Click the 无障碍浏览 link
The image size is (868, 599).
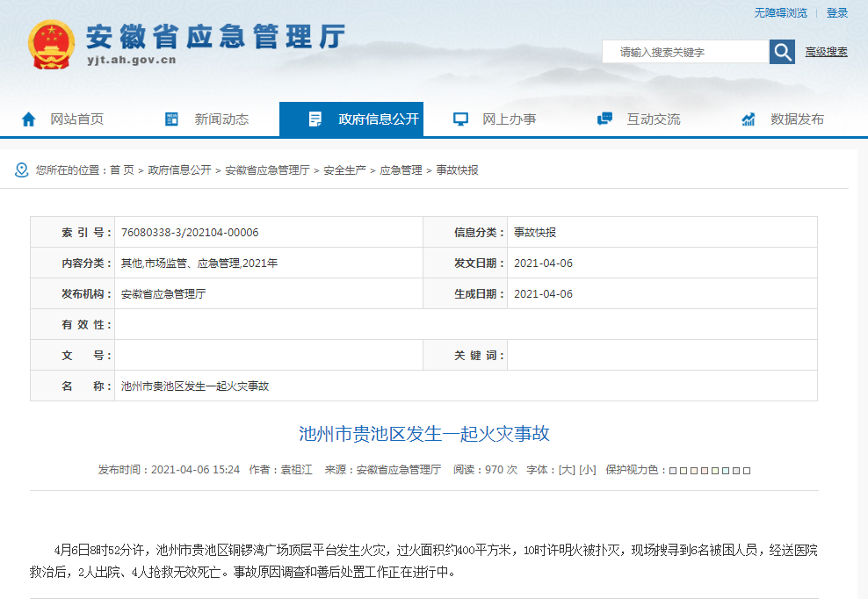point(780,12)
